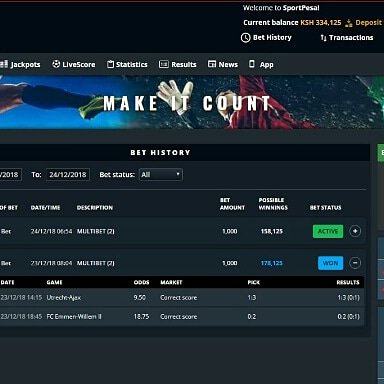
Task: Click the result 1:3 (0:1)
Action: 349,298
